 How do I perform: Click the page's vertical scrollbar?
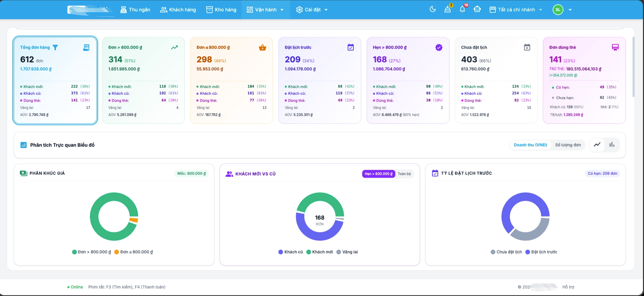pos(634,67)
